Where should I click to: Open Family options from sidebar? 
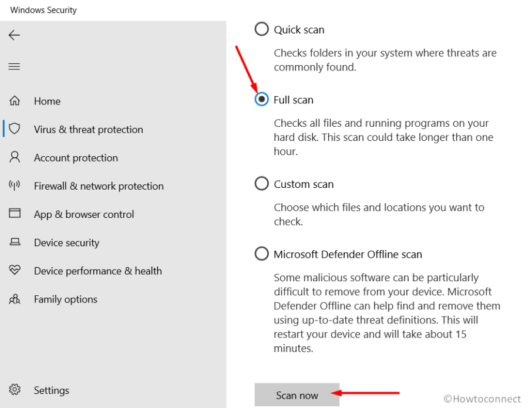(65, 299)
